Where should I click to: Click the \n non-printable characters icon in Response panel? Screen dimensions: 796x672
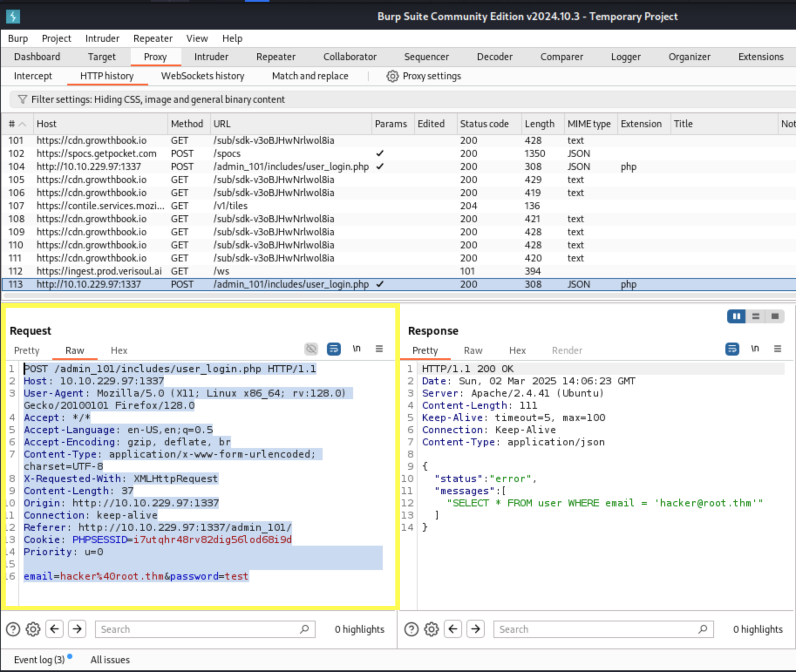pos(755,349)
